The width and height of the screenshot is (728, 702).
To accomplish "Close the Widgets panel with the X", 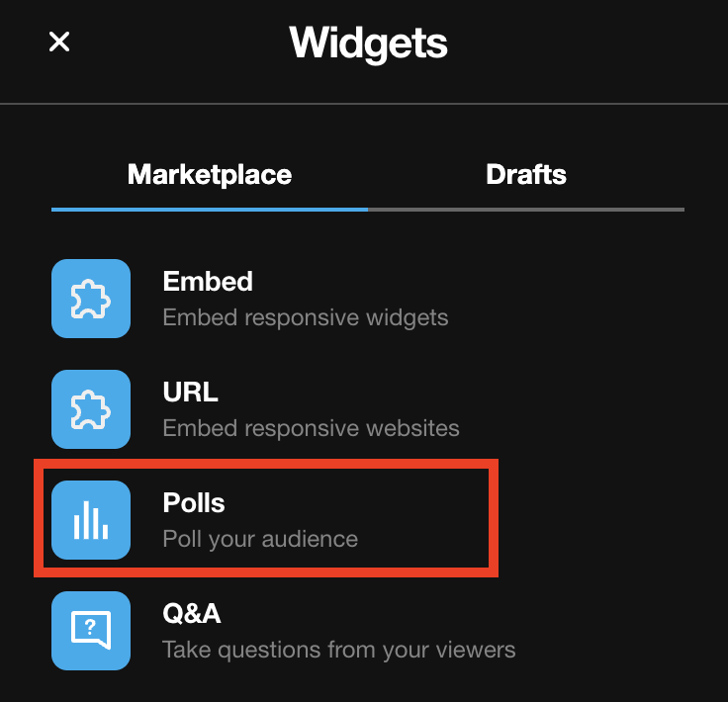I will (x=59, y=42).
